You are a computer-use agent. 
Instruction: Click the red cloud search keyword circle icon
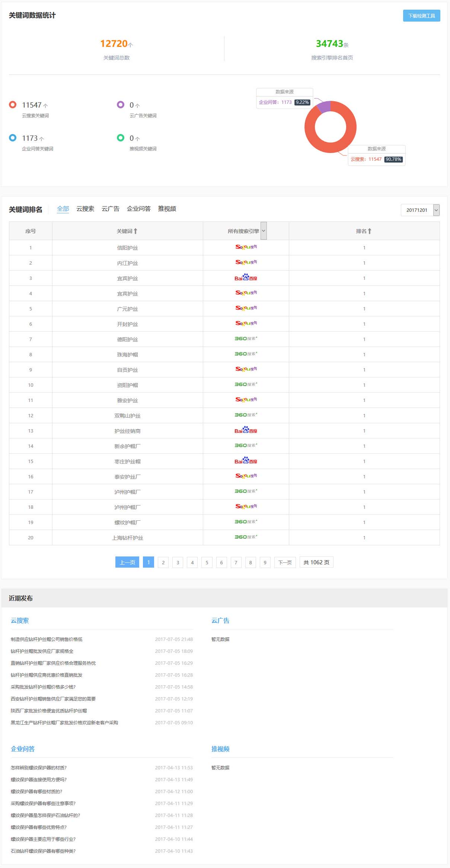(x=13, y=105)
